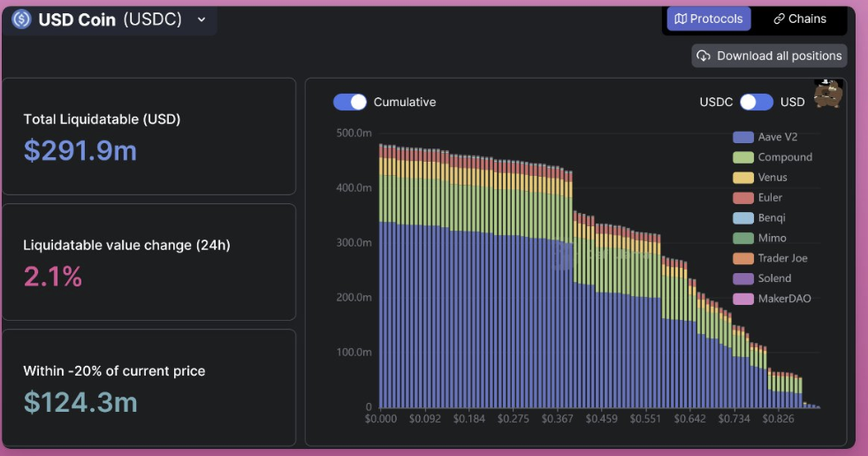
Task: Click the 100.0m y-axis label
Action: click(354, 353)
